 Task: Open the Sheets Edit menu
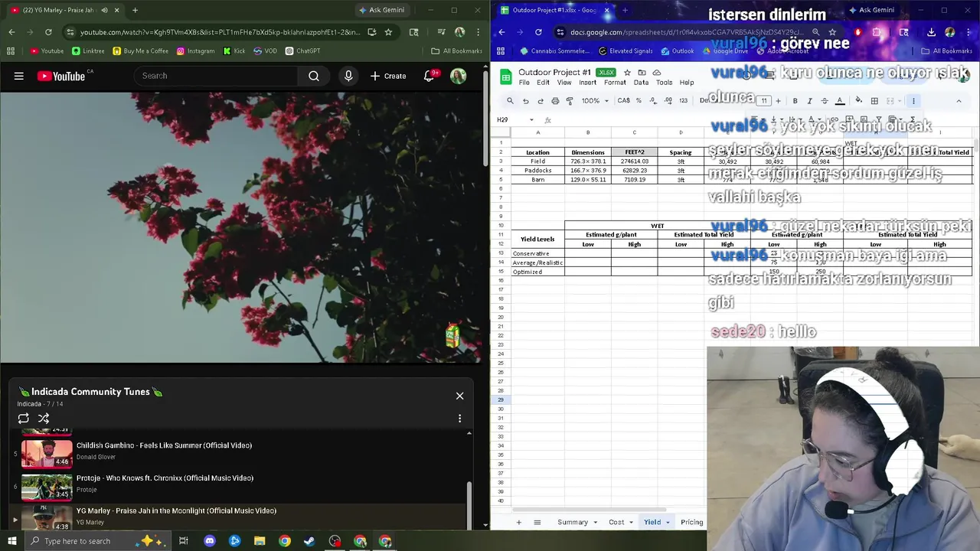[543, 83]
